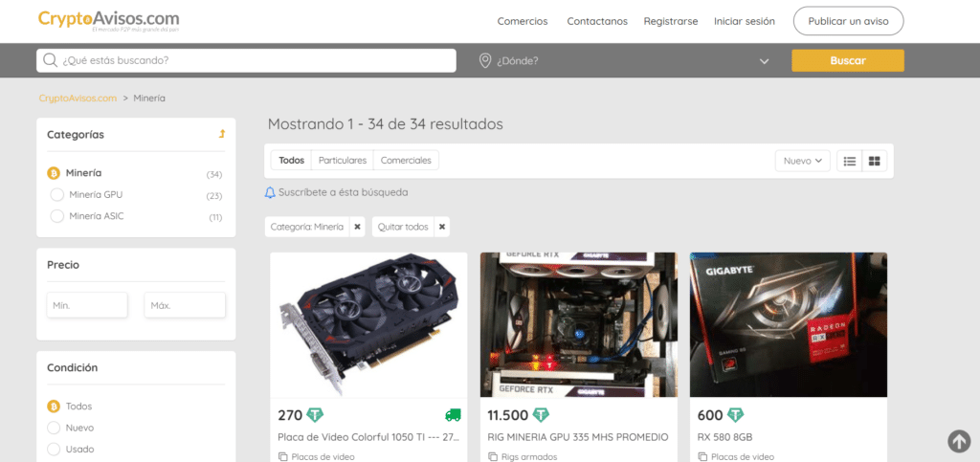
Task: Select condition Usado radio
Action: click(x=54, y=450)
